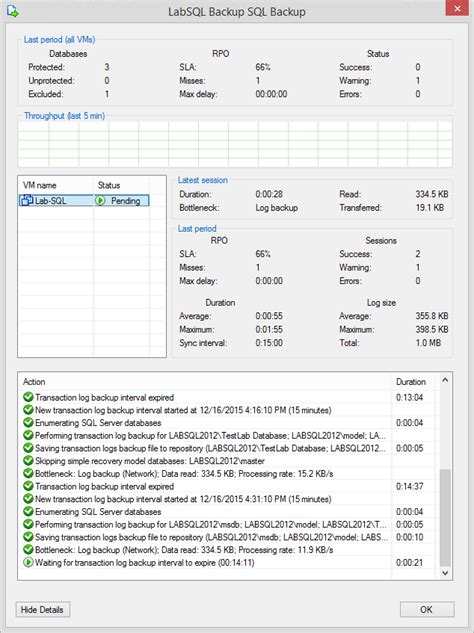Click the Log backup bottleneck value
The image size is (474, 633).
click(x=277, y=208)
